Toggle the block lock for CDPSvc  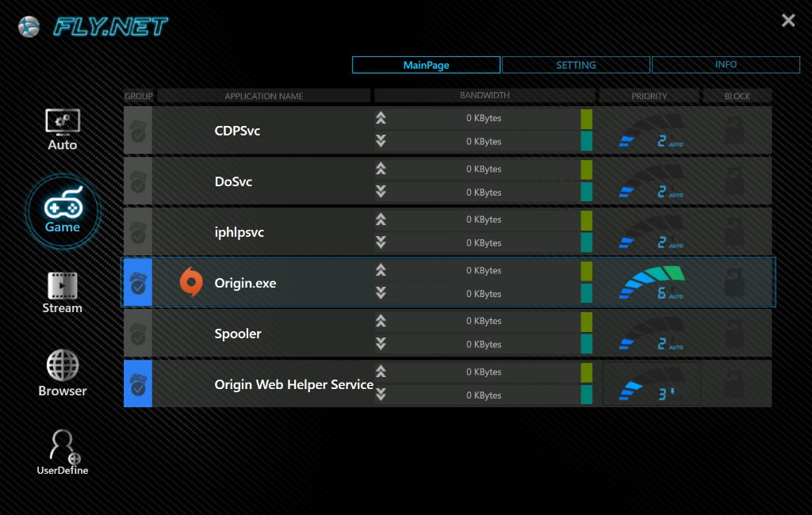coord(733,130)
